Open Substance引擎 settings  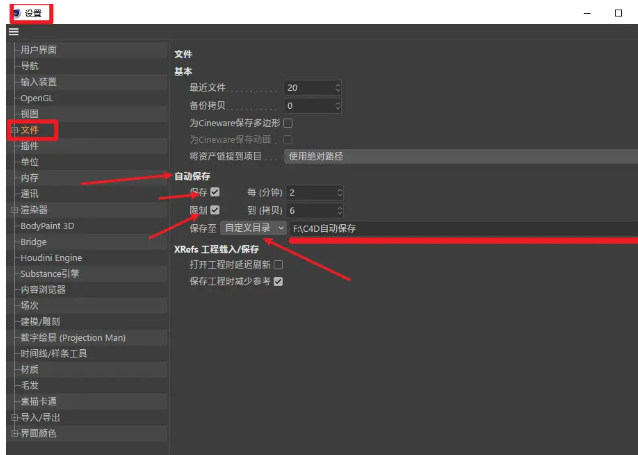[x=50, y=273]
